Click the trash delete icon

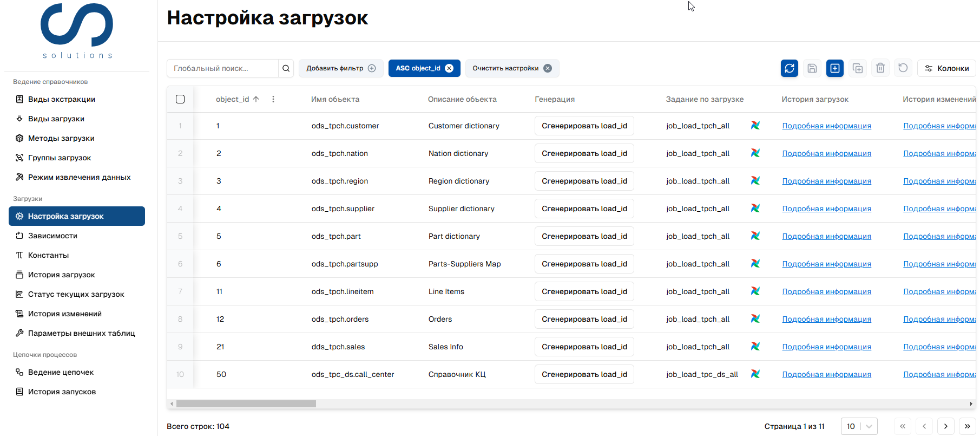coord(880,68)
